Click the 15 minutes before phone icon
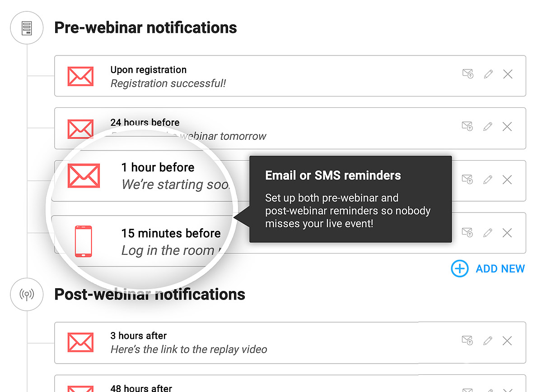 (83, 241)
